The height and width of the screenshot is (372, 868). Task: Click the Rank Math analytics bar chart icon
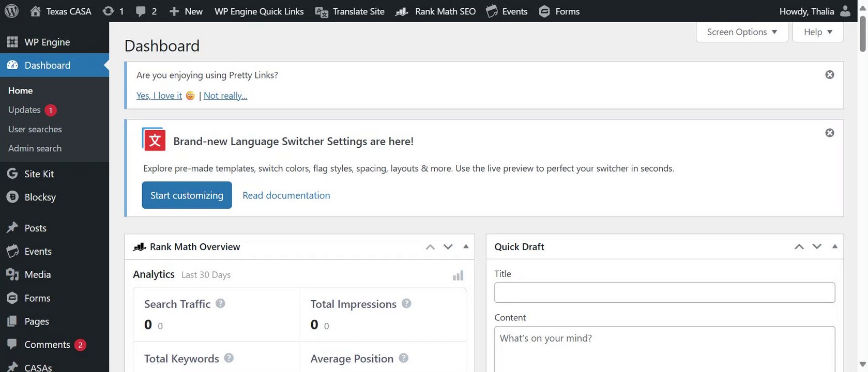[x=458, y=275]
